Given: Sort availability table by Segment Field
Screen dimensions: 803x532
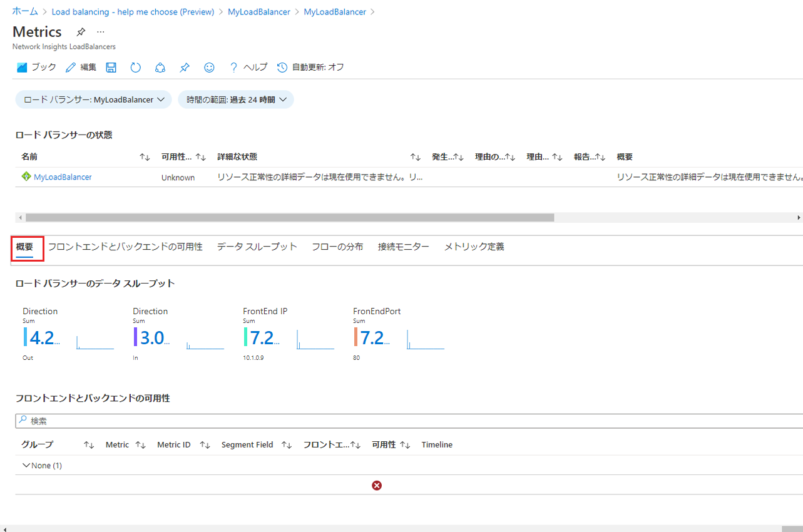Looking at the screenshot, I should tap(287, 445).
